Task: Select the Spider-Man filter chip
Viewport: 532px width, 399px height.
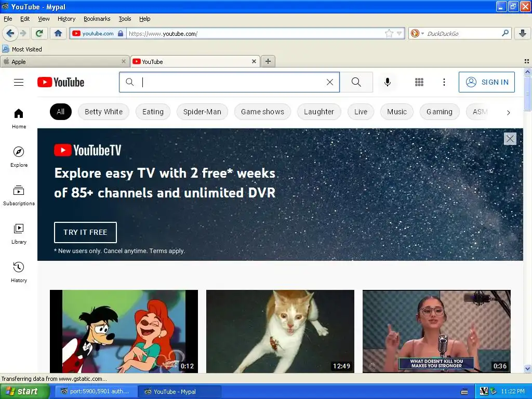Action: tap(202, 112)
